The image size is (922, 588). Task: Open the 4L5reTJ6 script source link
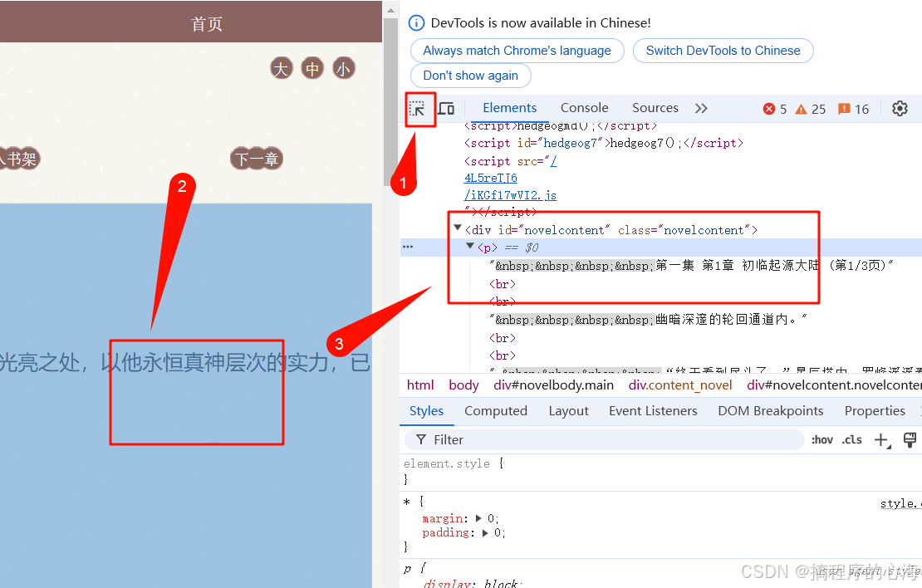point(490,179)
